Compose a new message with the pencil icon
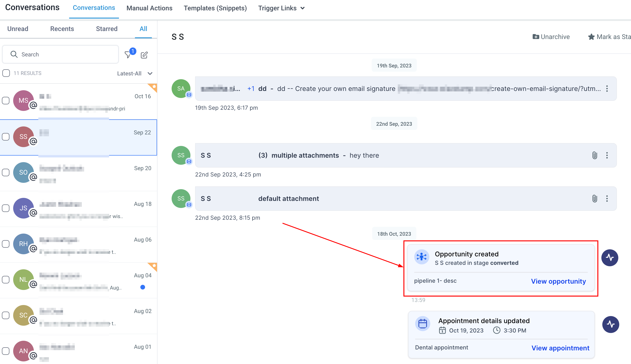Image resolution: width=631 pixels, height=364 pixels. pyautogui.click(x=144, y=55)
